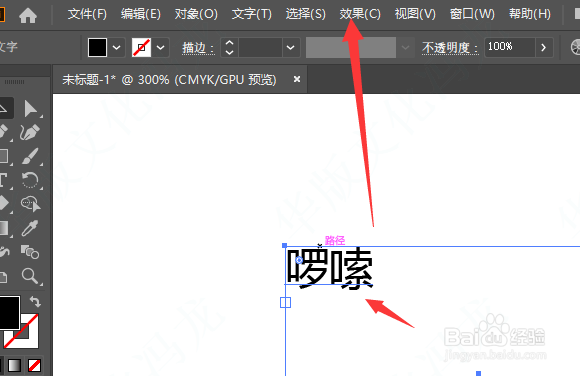Click the stroke weight stepper arrows
This screenshot has width=580, height=376.
click(x=229, y=47)
